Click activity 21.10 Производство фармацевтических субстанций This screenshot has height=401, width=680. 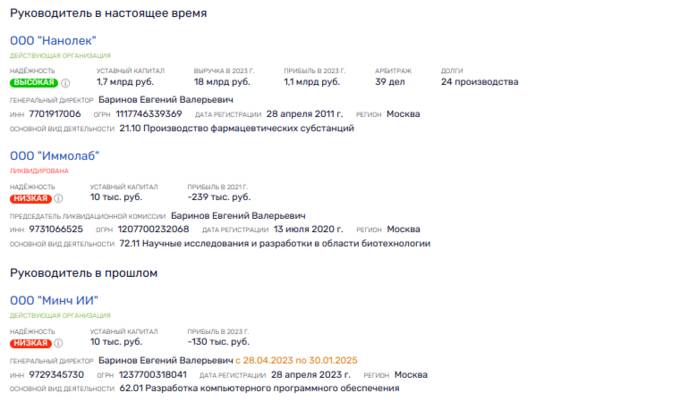(237, 128)
